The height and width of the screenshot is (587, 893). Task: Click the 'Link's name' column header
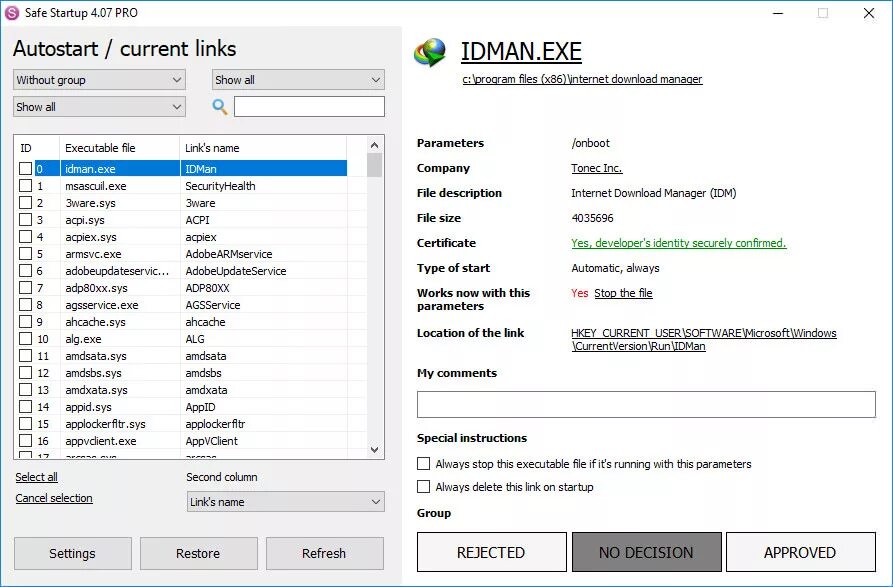click(x=263, y=148)
